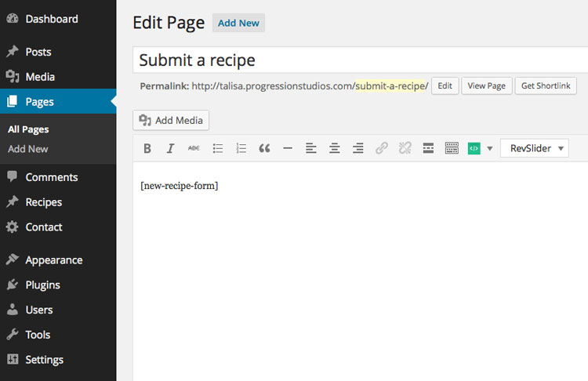Click Add Media button
Viewport: 588px width, 381px height.
[171, 121]
